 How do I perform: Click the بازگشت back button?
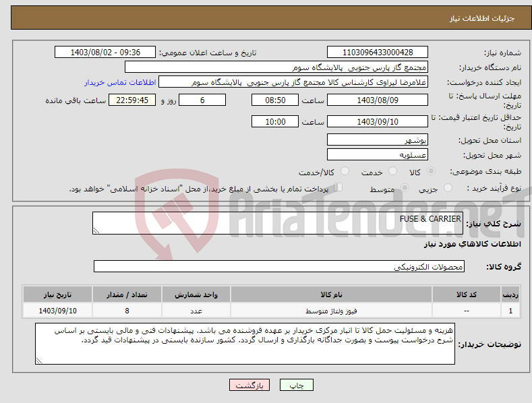coord(249,385)
